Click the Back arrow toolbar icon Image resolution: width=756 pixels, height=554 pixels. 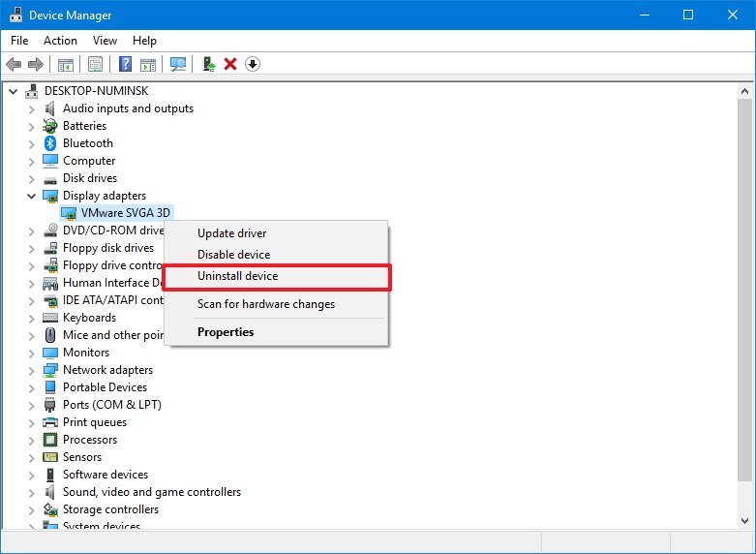14,64
